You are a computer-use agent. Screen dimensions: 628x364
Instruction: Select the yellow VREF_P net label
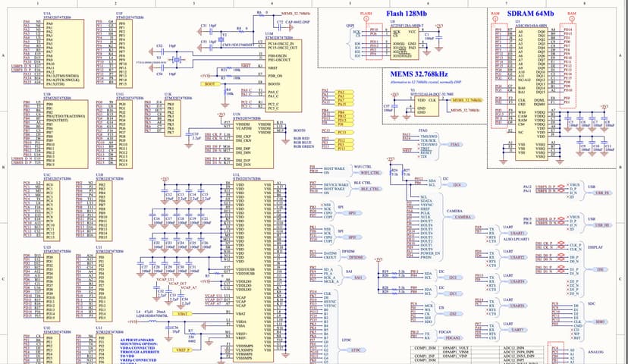coord(182,350)
